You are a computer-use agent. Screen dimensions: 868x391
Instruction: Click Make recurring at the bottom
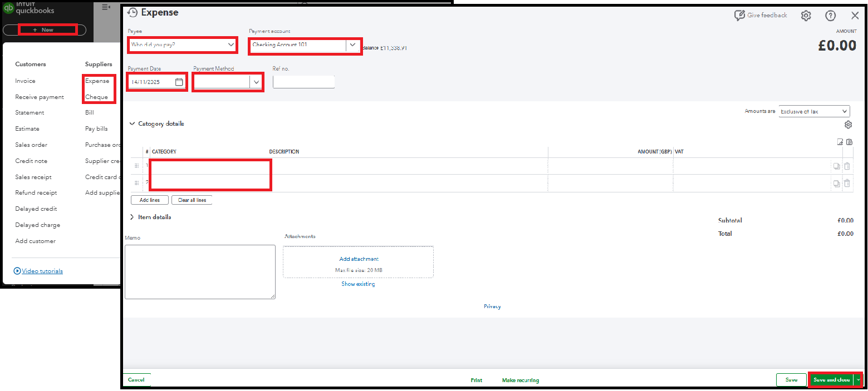coord(521,380)
